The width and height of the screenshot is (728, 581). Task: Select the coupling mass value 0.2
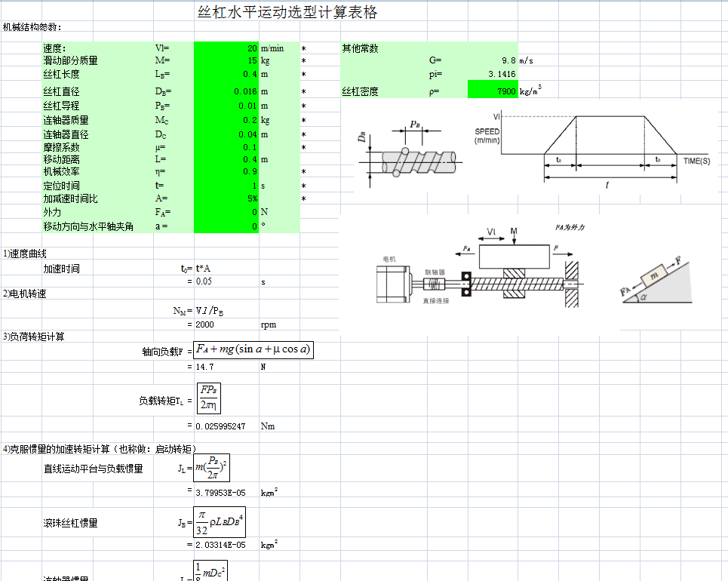click(x=226, y=120)
